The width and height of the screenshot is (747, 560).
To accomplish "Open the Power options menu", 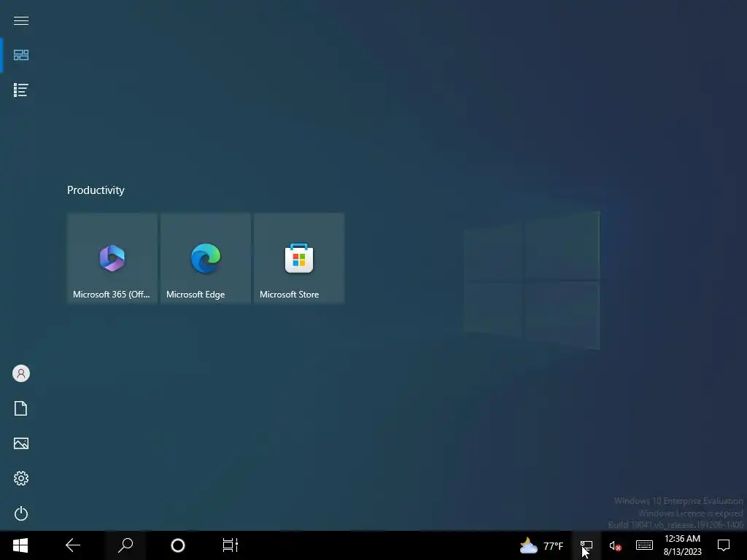I will coord(21,513).
